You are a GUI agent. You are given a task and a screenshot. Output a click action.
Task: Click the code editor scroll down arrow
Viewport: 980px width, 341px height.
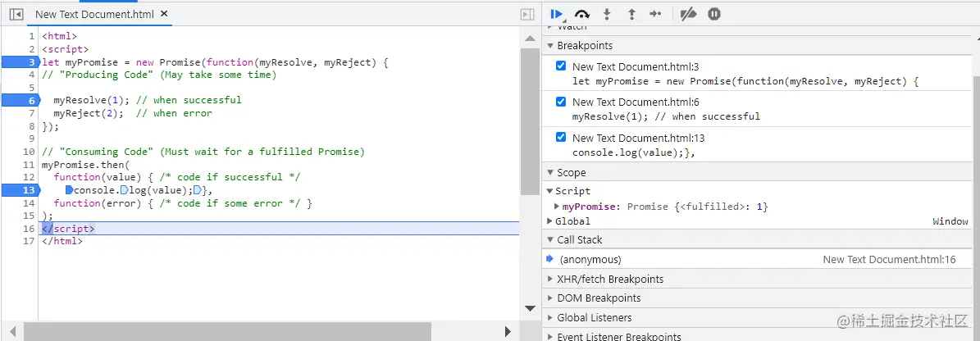(530, 308)
